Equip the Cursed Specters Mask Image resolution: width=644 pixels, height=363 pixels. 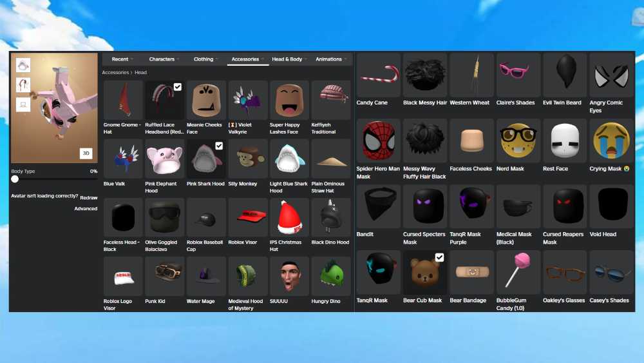coord(424,206)
